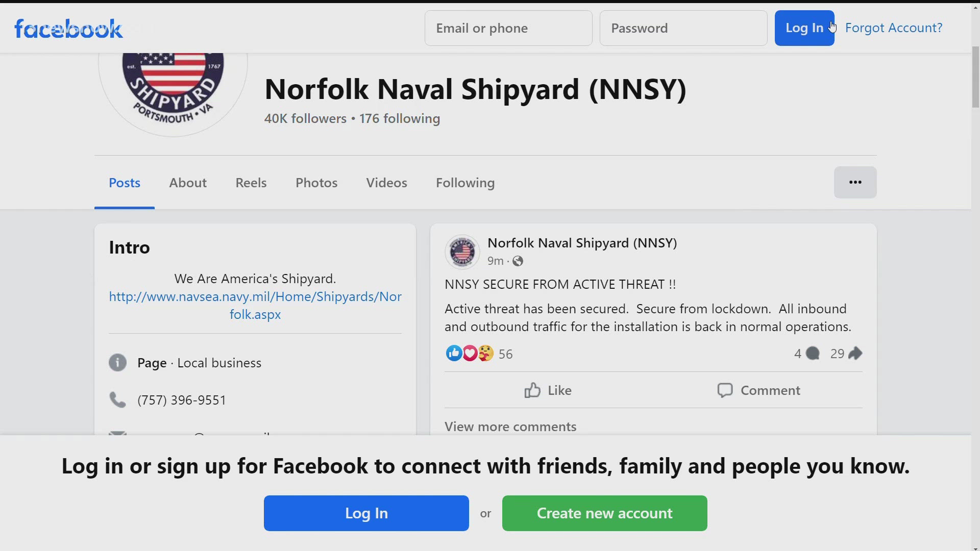Click the three-dot more options icon
The width and height of the screenshot is (980, 551).
855,182
